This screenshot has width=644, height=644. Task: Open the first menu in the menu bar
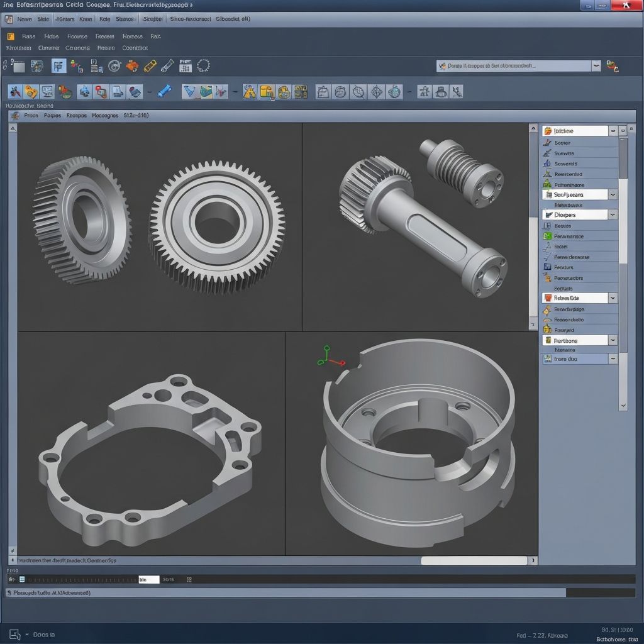pyautogui.click(x=24, y=19)
